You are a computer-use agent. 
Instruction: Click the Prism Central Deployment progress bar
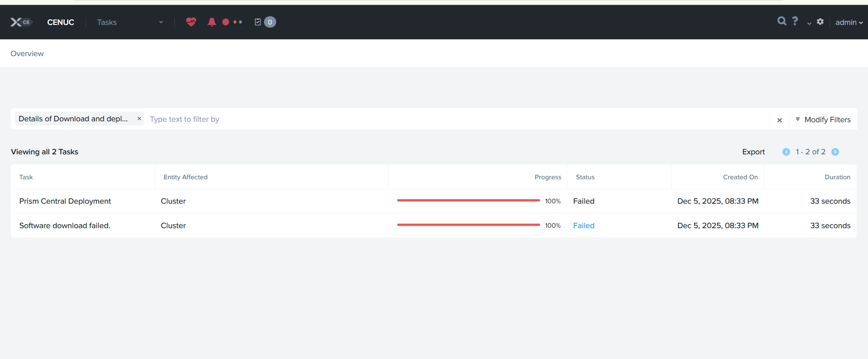(x=469, y=200)
